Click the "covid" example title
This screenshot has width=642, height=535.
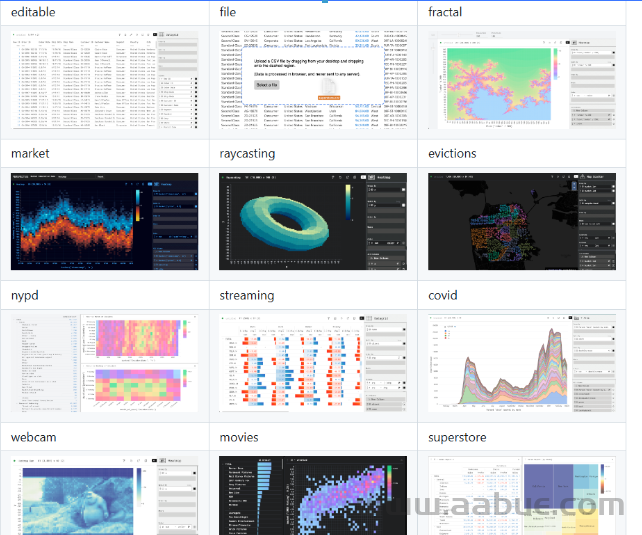[443, 295]
